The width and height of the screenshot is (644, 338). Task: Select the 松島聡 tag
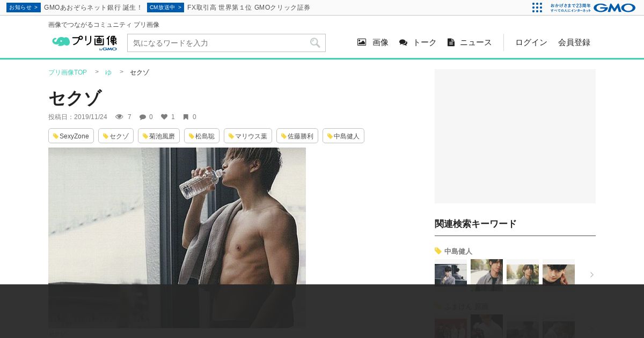pyautogui.click(x=202, y=136)
